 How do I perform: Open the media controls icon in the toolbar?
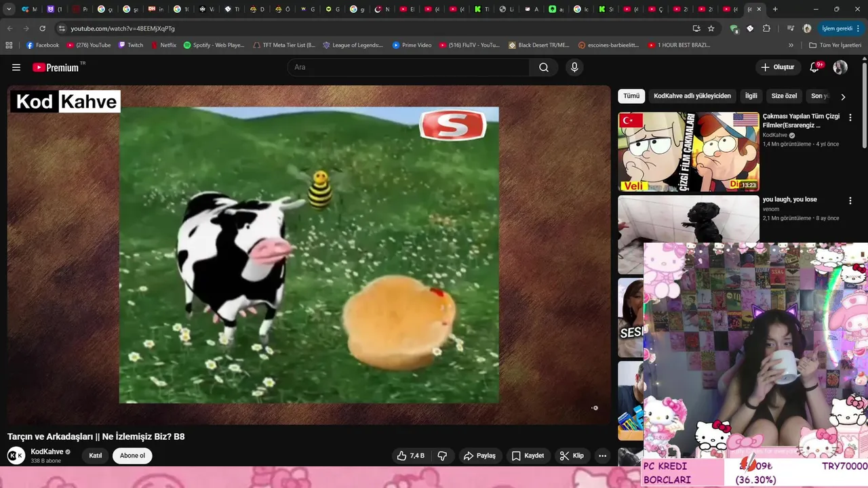(x=790, y=28)
